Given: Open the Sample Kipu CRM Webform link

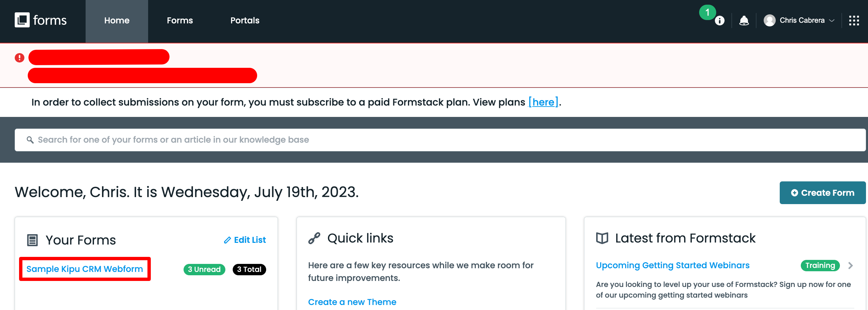Looking at the screenshot, I should [x=85, y=269].
